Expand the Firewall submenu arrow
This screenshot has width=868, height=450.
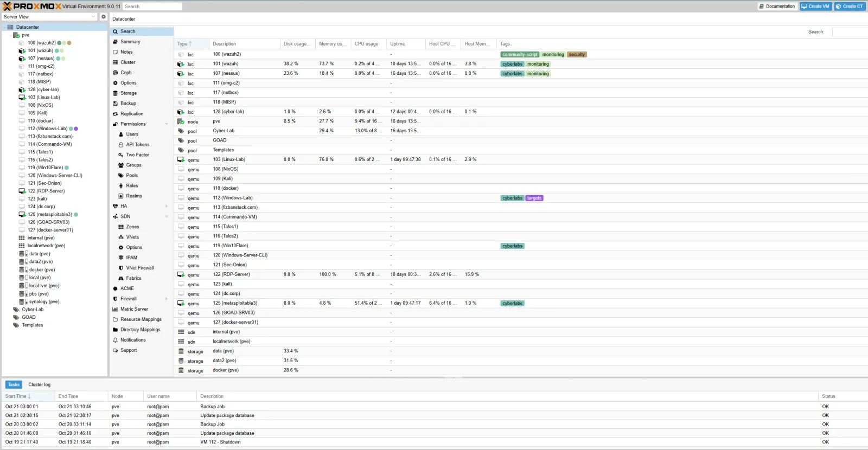[x=167, y=299]
